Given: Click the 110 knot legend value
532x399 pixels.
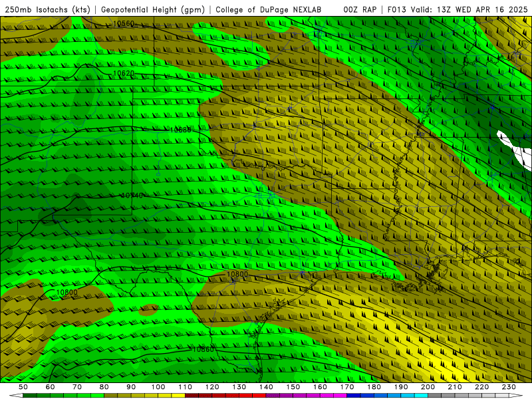Looking at the screenshot, I should (186, 387).
